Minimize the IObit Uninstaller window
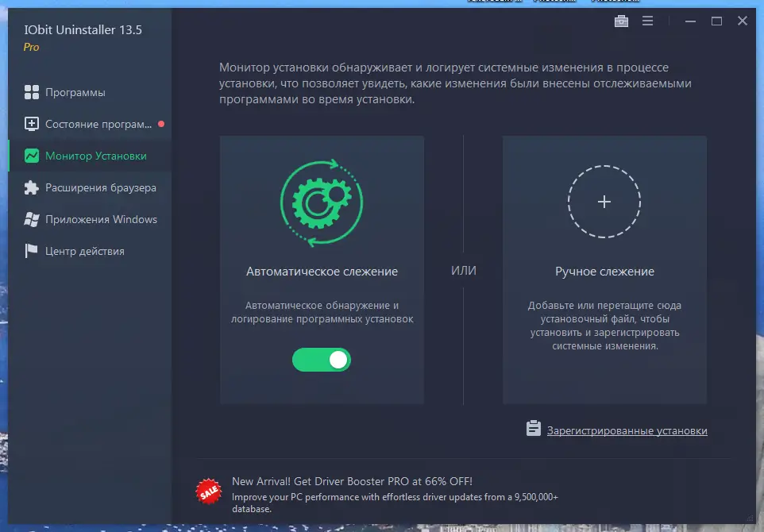Screen dimensions: 764x532 click(690, 21)
